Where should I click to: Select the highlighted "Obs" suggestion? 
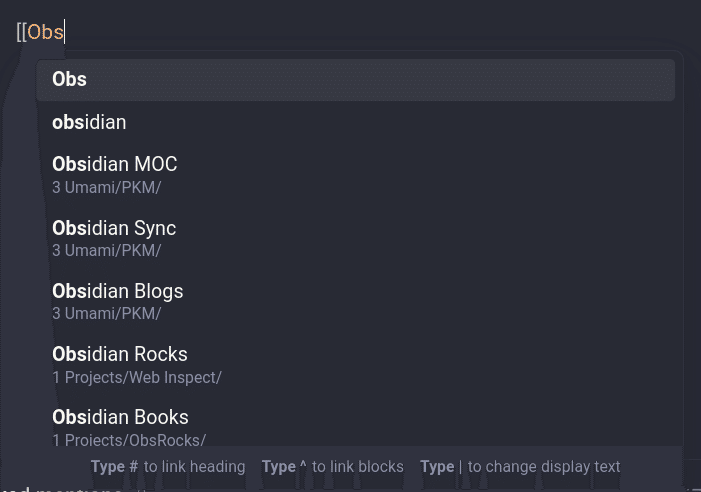click(x=355, y=80)
